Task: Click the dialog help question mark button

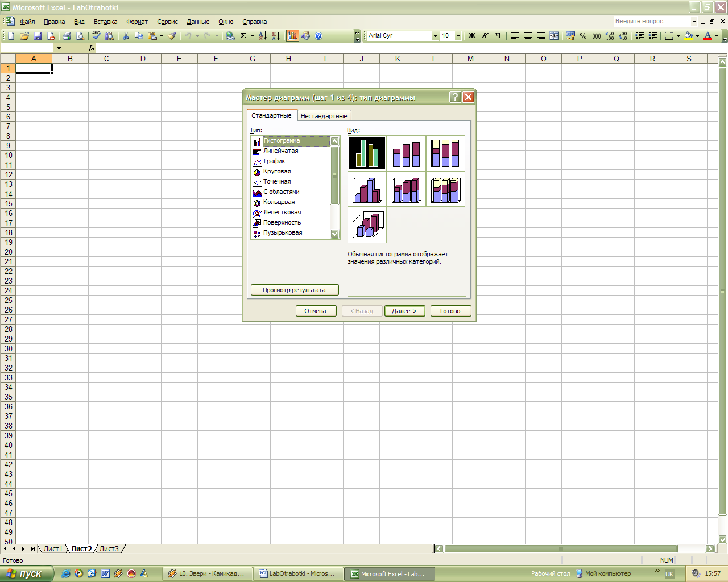Action: [x=455, y=97]
